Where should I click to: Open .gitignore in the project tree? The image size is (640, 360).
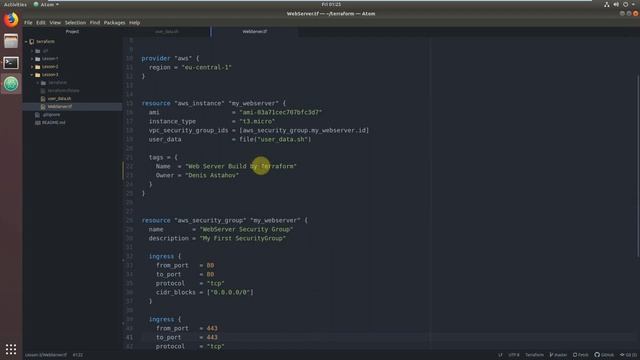(x=51, y=115)
